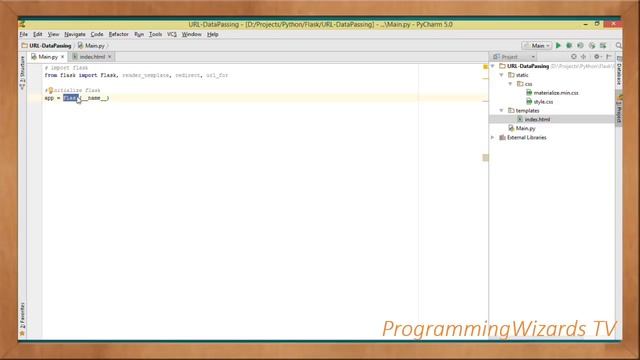Open the Run menu

pyautogui.click(x=139, y=34)
